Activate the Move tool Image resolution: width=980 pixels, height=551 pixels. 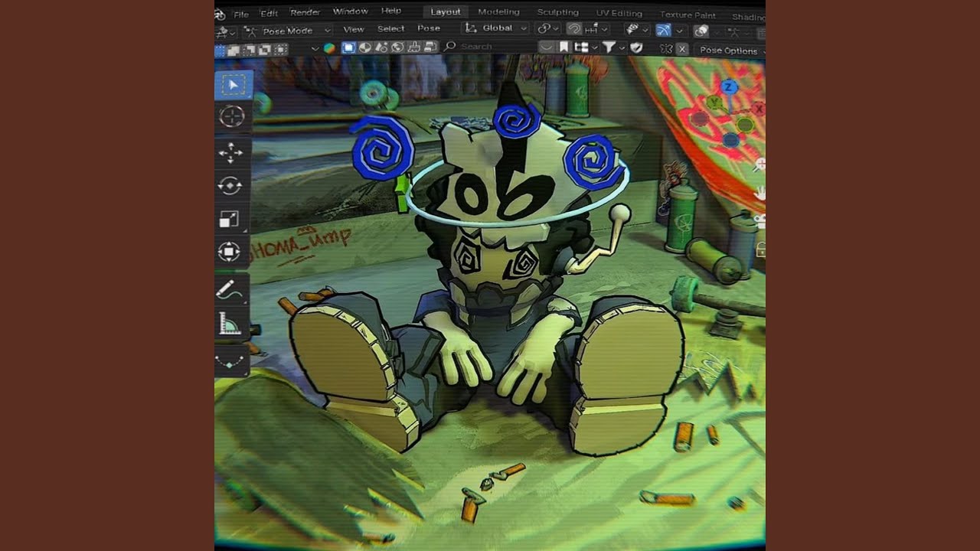coord(231,152)
